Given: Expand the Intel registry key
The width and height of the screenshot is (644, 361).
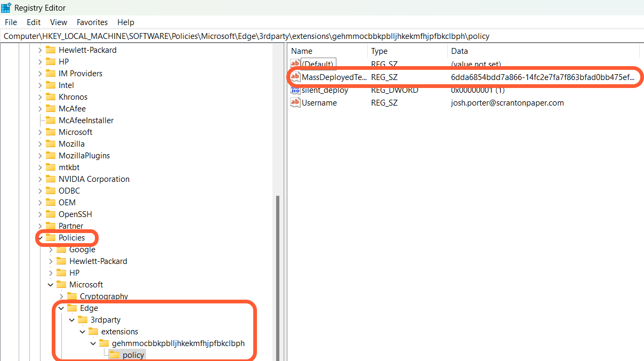Looking at the screenshot, I should point(40,85).
